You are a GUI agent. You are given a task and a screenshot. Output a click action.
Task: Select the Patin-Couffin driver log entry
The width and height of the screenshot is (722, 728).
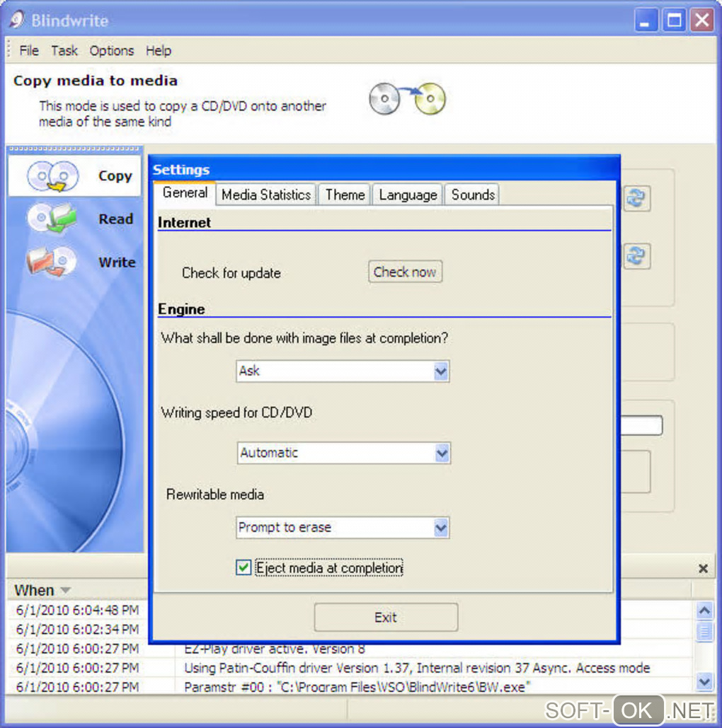[417, 668]
